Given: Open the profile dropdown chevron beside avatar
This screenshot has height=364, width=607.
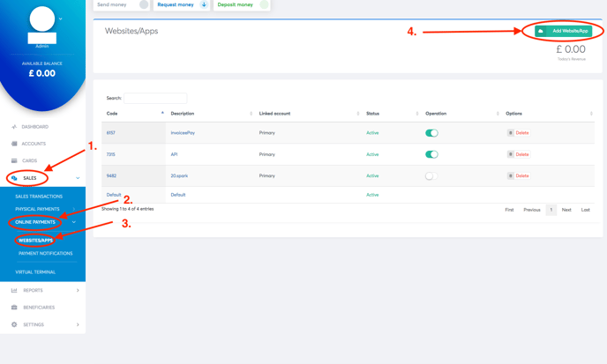Looking at the screenshot, I should pos(60,19).
